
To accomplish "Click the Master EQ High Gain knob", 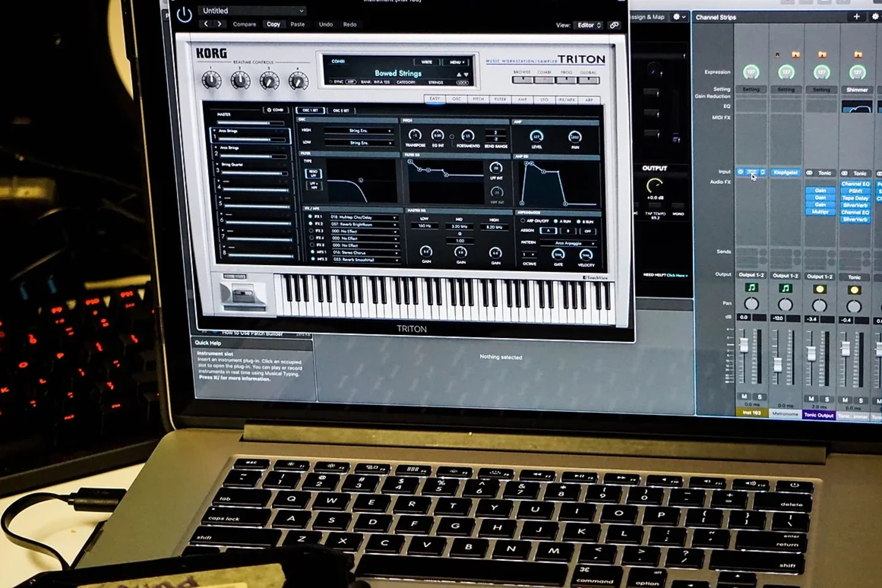I will pos(496,252).
